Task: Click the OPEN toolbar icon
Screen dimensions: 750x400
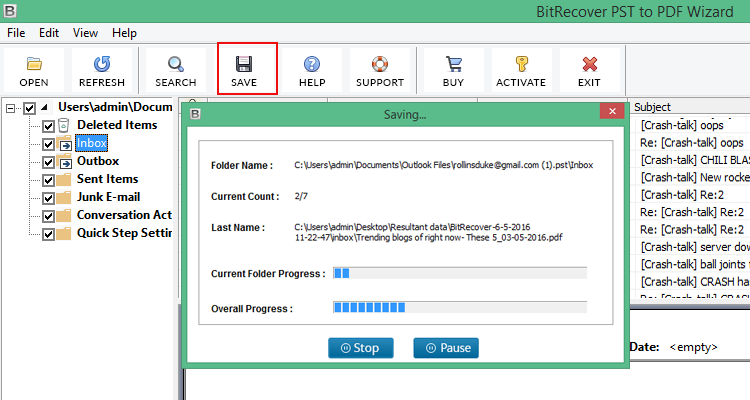Action: 34,64
